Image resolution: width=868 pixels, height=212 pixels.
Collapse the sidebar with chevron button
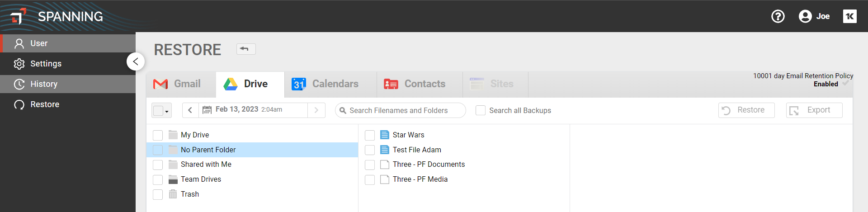tap(135, 61)
